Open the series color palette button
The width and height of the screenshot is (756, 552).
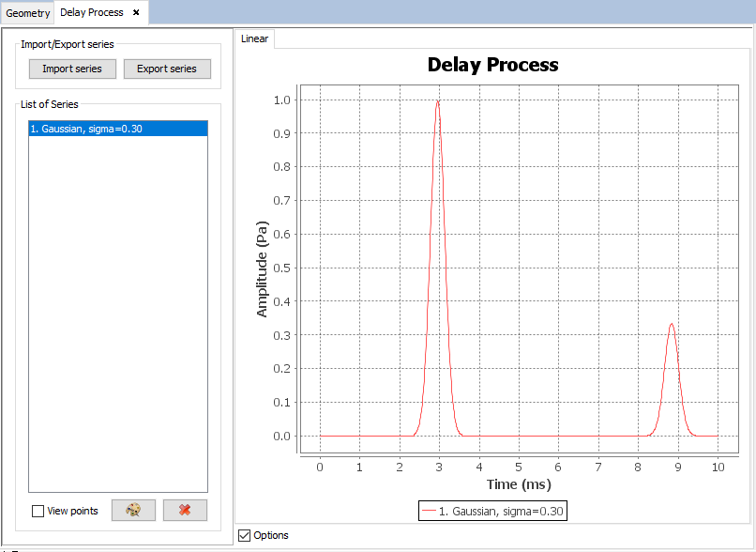[133, 511]
